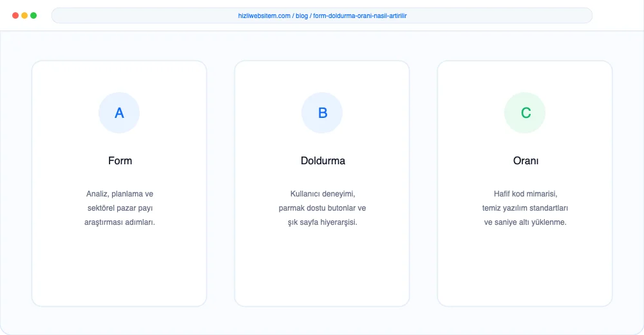644x335 pixels.
Task: Click the yellow minimize window dot
Action: click(24, 15)
